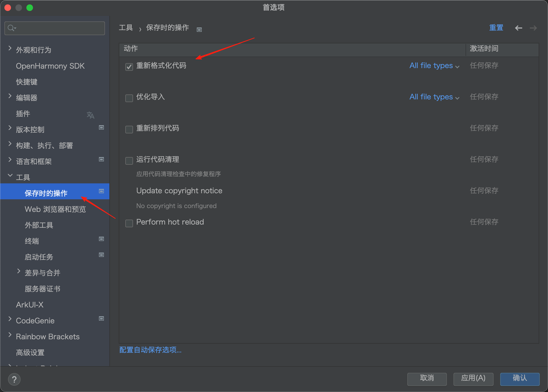This screenshot has width=548, height=392.
Task: Select 终端 settings page
Action: pyautogui.click(x=32, y=241)
